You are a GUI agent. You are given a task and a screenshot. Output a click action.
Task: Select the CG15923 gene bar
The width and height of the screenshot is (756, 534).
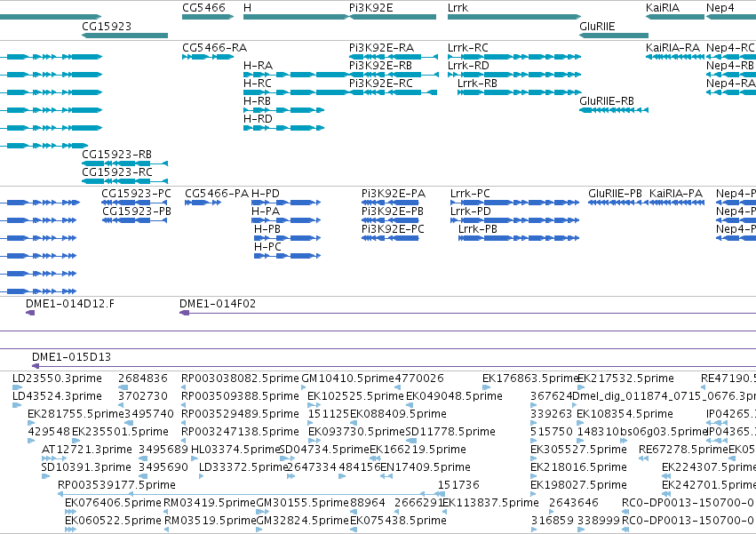(125, 36)
